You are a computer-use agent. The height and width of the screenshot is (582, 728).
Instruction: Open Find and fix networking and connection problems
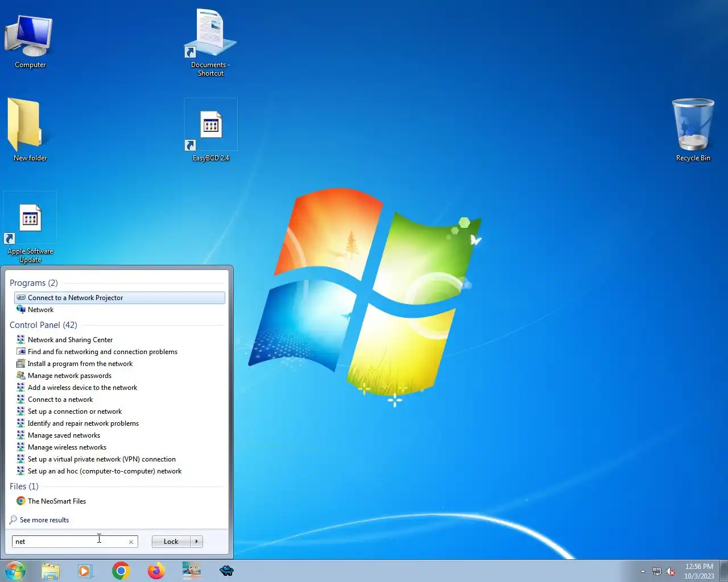(x=119, y=352)
